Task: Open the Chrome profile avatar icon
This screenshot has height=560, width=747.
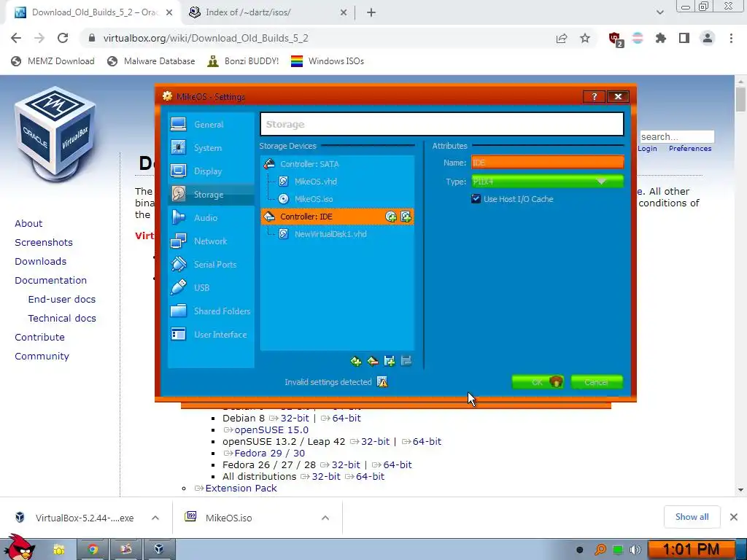Action: pos(708,38)
